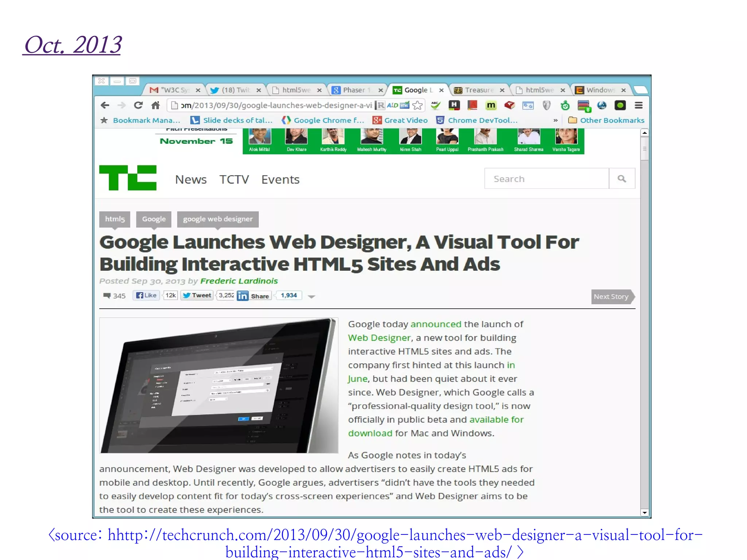Open the 'announced' link
Image resolution: width=747 pixels, height=560 pixels.
pos(436,324)
